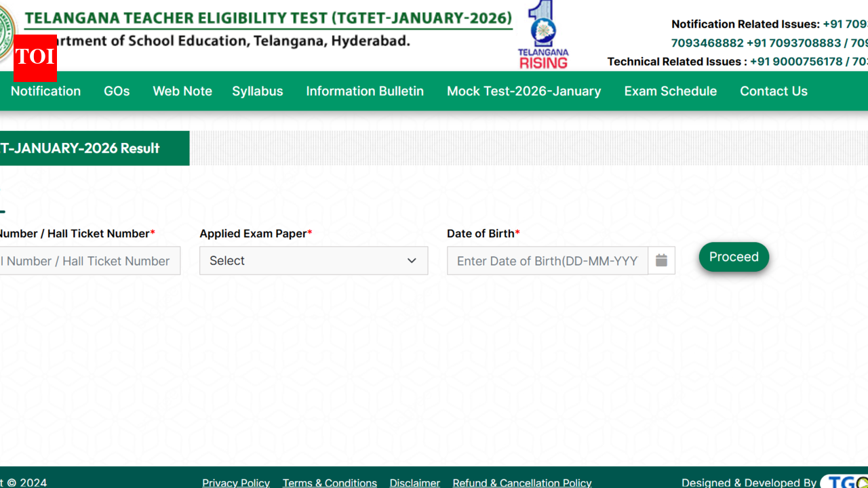Image resolution: width=868 pixels, height=488 pixels.
Task: View the Refund & Cancellation Policy
Action: (521, 482)
